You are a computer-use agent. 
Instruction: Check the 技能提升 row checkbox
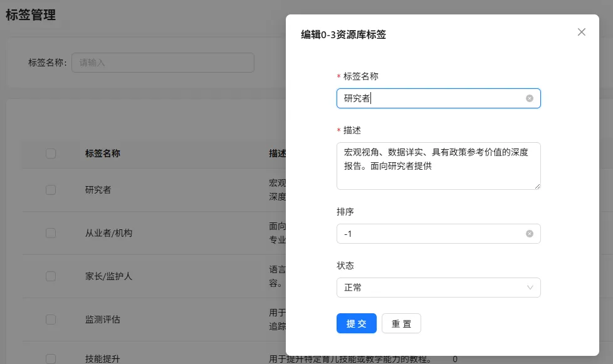click(51, 358)
